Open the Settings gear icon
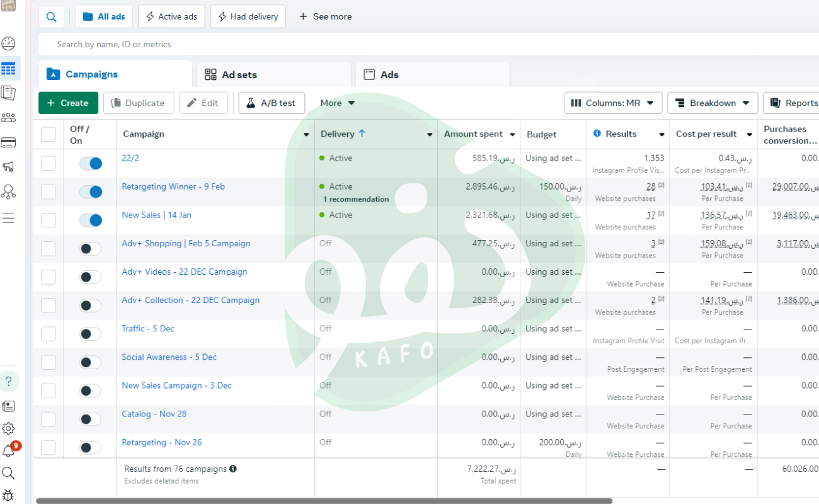The height and width of the screenshot is (504, 819). coord(8,428)
